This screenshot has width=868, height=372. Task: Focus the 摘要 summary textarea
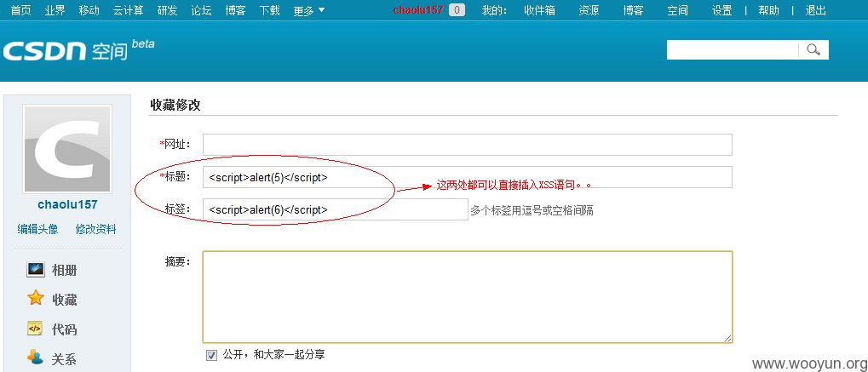[467, 297]
